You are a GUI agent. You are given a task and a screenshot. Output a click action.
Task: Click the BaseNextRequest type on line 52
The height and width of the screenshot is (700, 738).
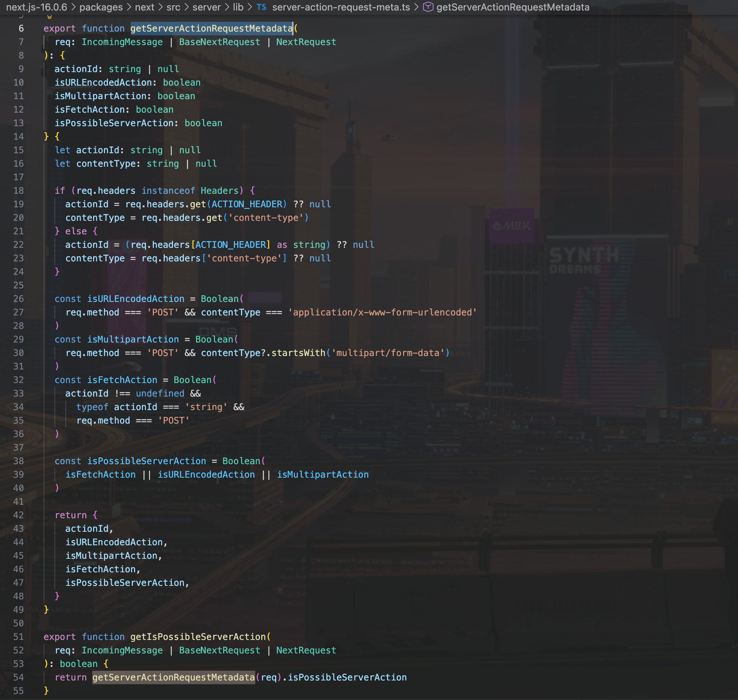[x=219, y=650]
